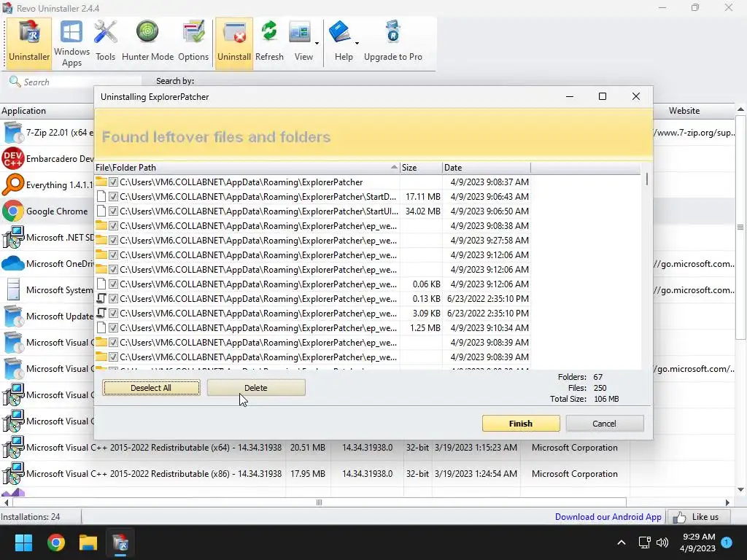Uncheck the 1.25 MB file checkbox

tap(113, 328)
